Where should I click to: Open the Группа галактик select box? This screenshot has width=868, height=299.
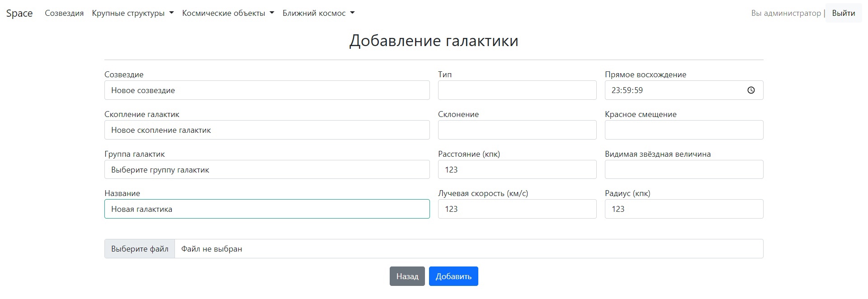pos(267,170)
